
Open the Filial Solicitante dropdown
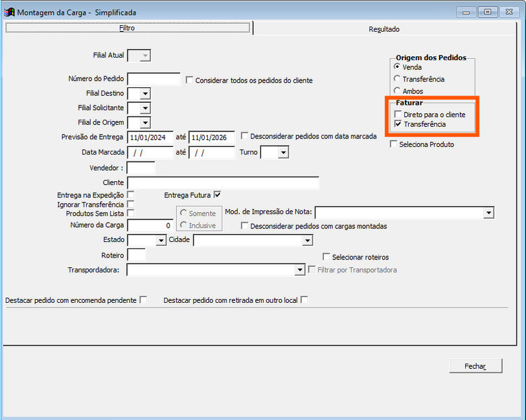tap(145, 108)
